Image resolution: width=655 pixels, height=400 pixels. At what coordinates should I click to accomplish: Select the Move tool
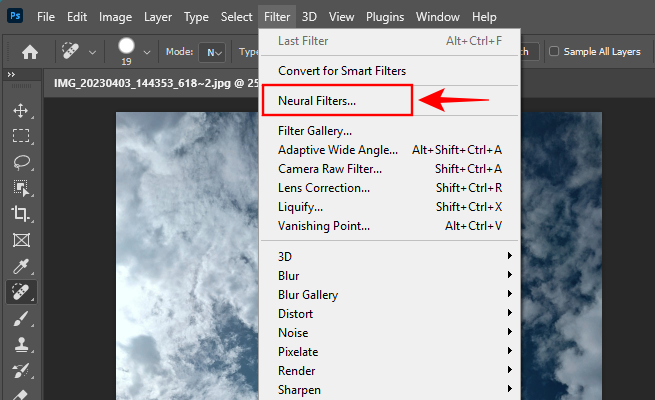[21, 111]
